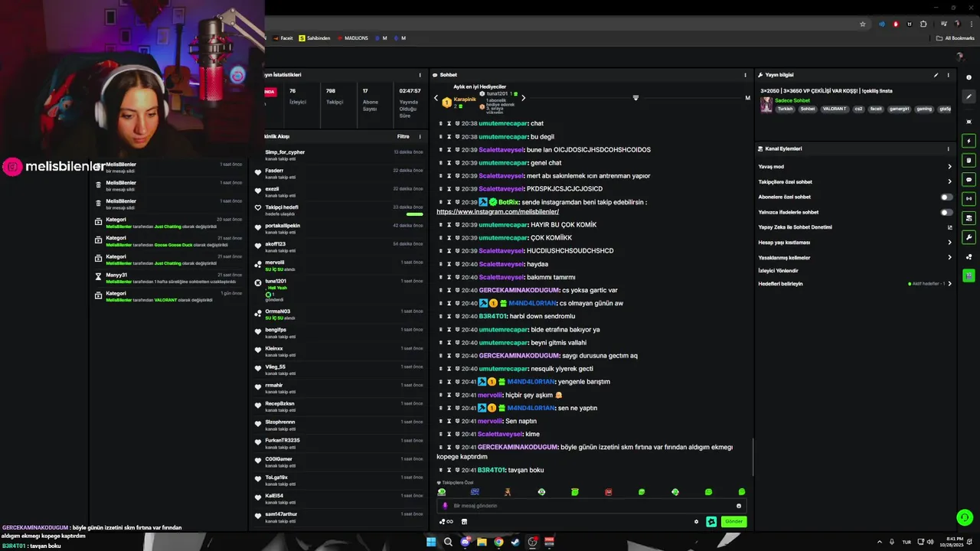Open All Bookmarks folder

(955, 38)
